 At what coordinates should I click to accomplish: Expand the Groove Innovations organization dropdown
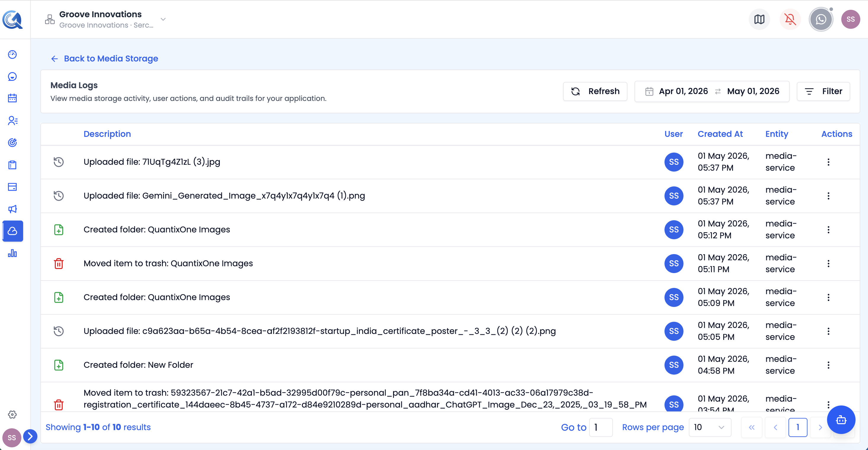[x=163, y=19]
